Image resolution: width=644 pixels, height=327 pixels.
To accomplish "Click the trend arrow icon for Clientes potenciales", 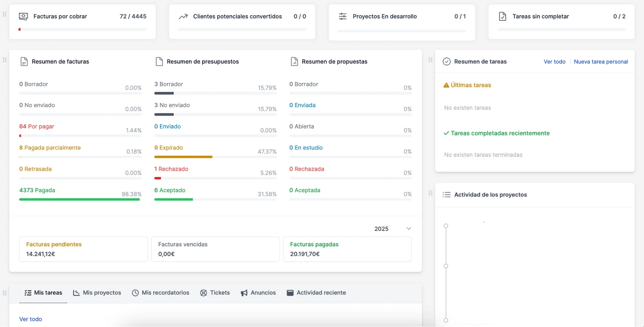I will click(x=183, y=16).
